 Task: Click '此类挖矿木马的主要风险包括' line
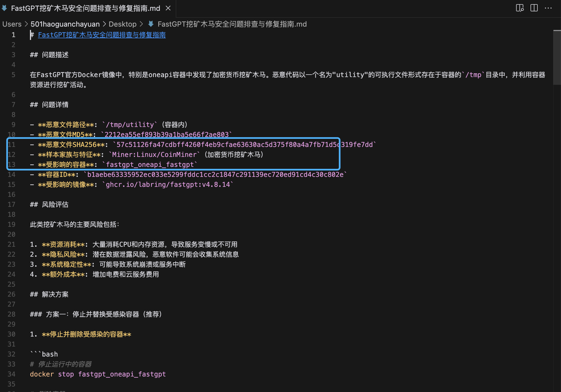tap(75, 225)
